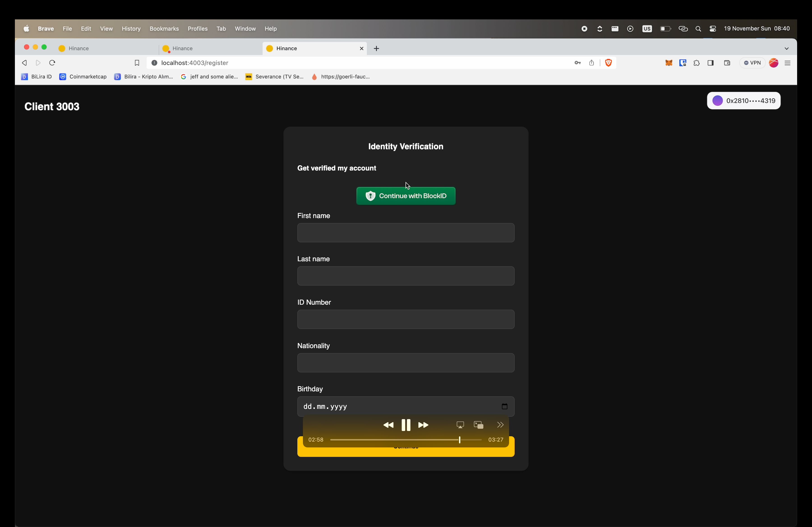
Task: Click the wallet address 0x2810••••4319 button
Action: pyautogui.click(x=744, y=101)
